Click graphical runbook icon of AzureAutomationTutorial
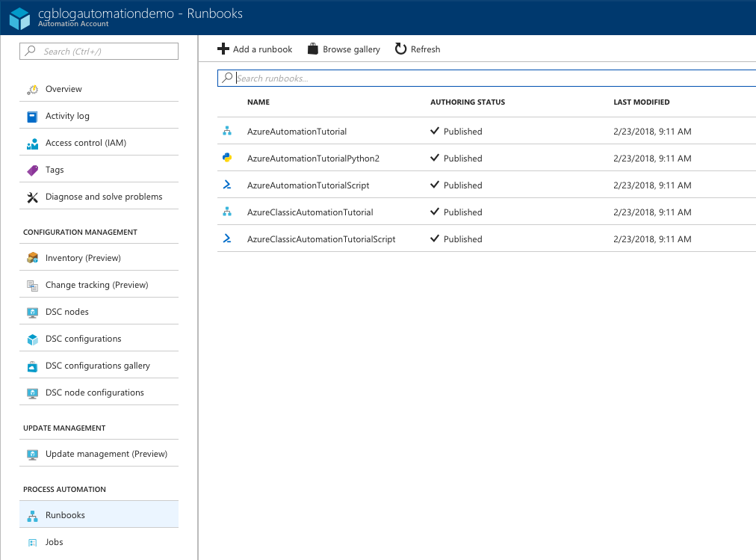 227,131
